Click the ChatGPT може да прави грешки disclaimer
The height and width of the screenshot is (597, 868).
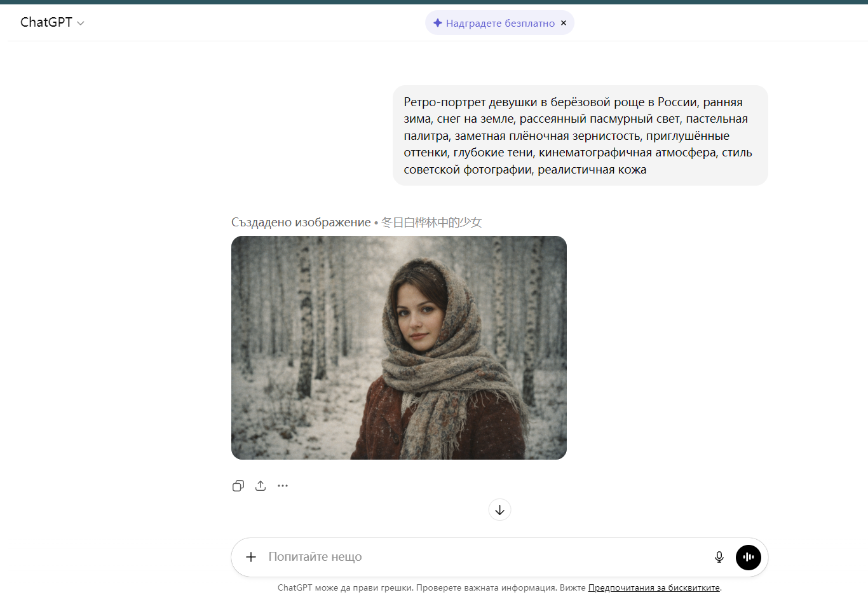click(413, 588)
